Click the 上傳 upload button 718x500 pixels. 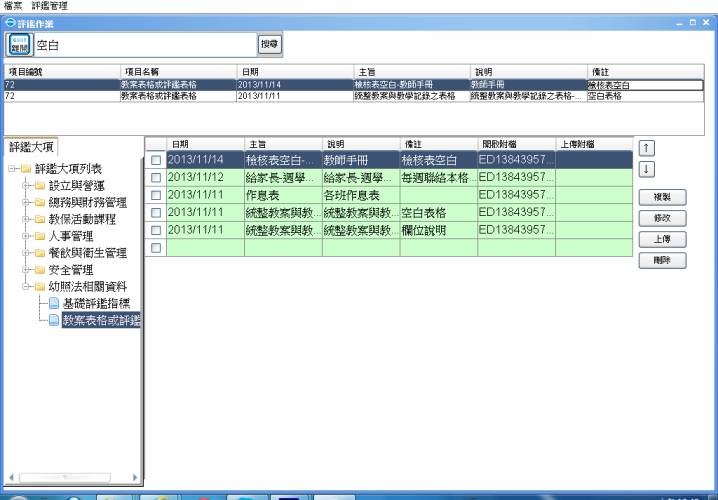click(x=661, y=239)
